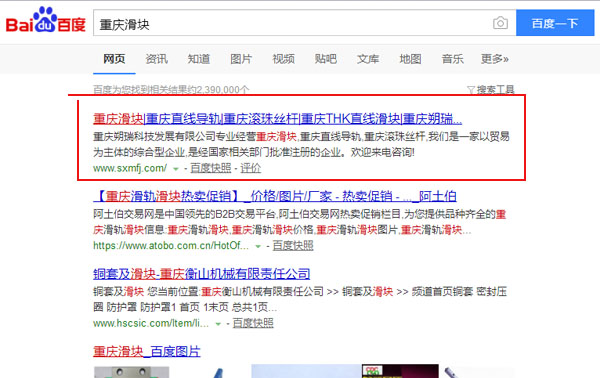Select the 网页 tab
This screenshot has width=600, height=378.
[x=114, y=59]
